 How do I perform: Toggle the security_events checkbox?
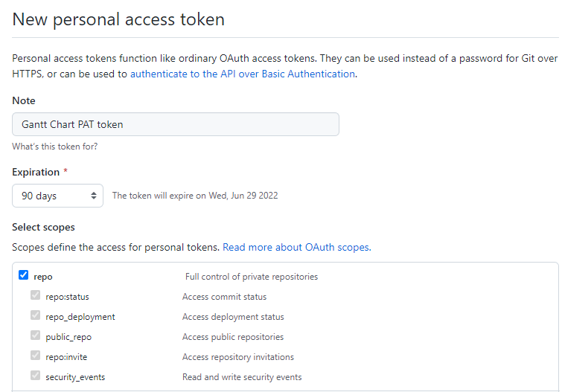pos(35,376)
